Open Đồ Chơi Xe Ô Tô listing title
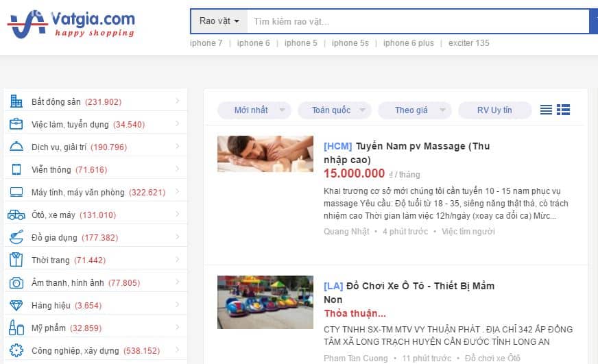 click(409, 293)
